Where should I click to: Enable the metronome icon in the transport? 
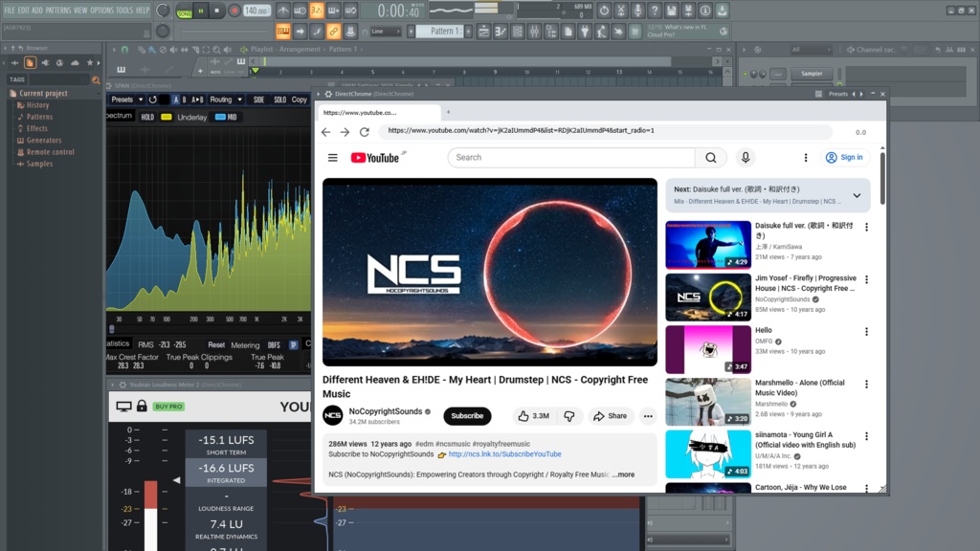click(283, 10)
